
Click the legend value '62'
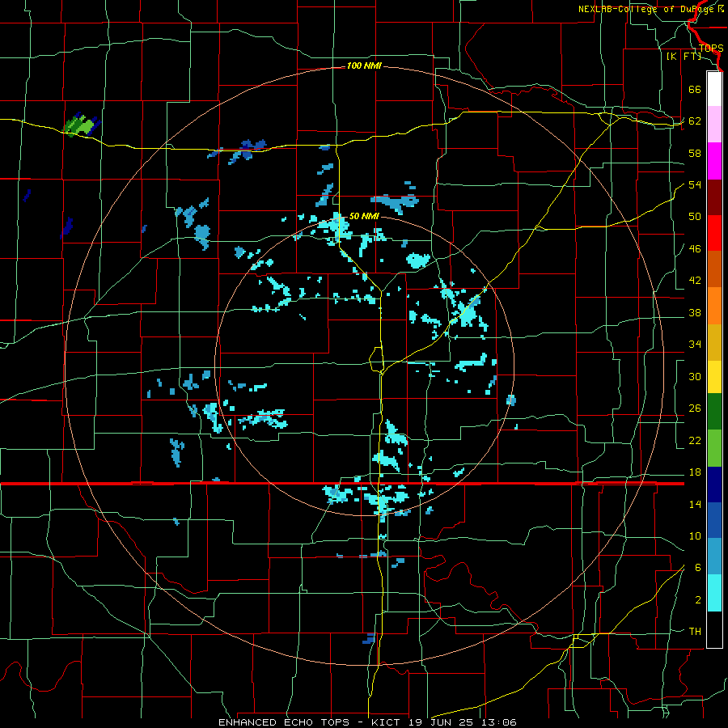coord(695,121)
